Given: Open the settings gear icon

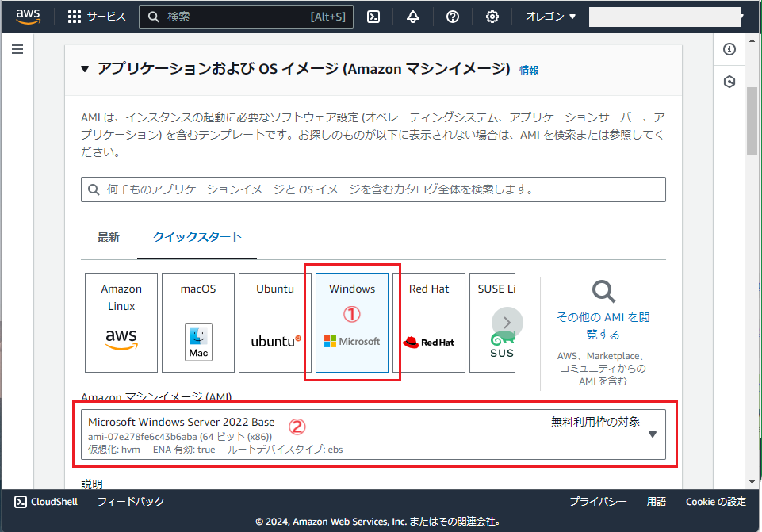Looking at the screenshot, I should click(x=492, y=17).
